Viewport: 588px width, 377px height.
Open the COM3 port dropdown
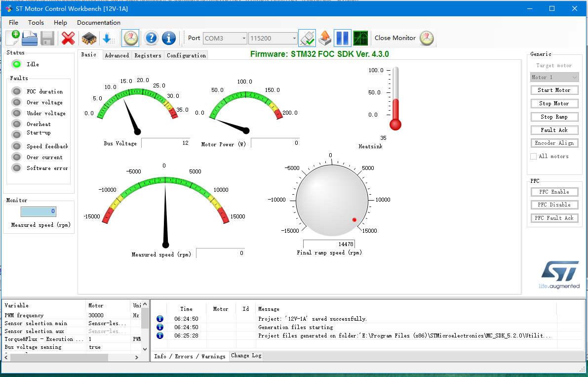(225, 38)
